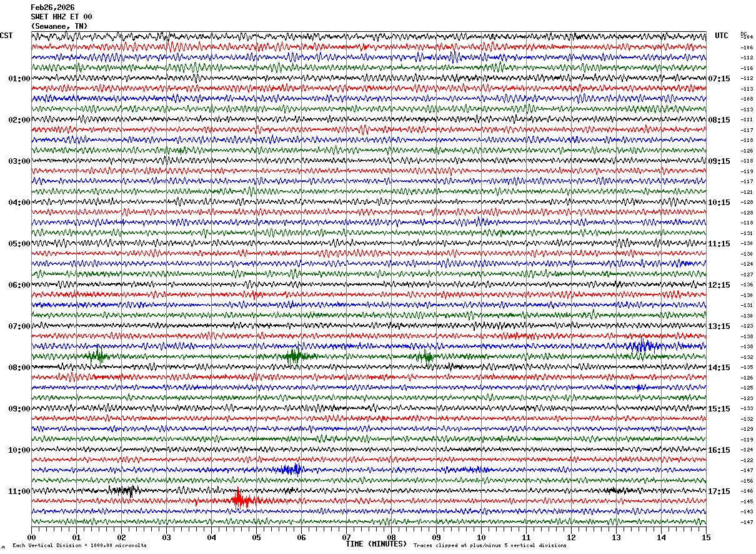The width and height of the screenshot is (756, 554).
Task: Click the 13 minute axis tick label
Action: click(616, 537)
